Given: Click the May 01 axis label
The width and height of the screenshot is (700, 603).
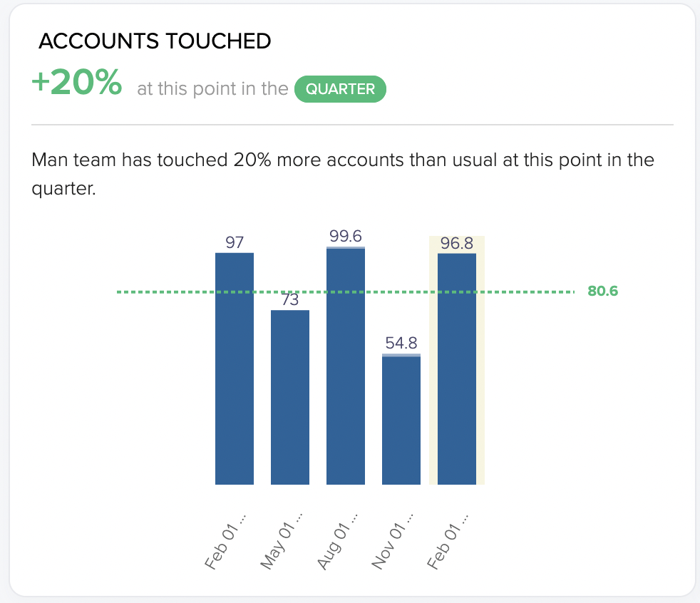Looking at the screenshot, I should coord(282,542).
